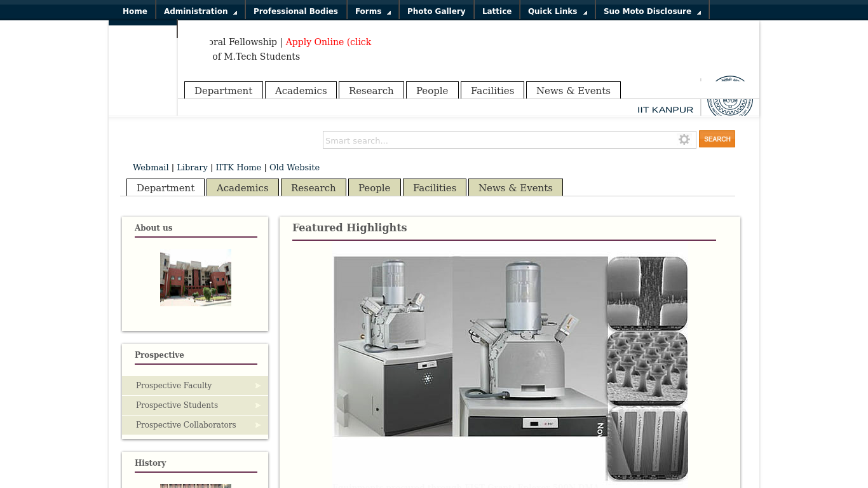Click the Photo Gallery menu item
868x488 pixels.
click(436, 11)
